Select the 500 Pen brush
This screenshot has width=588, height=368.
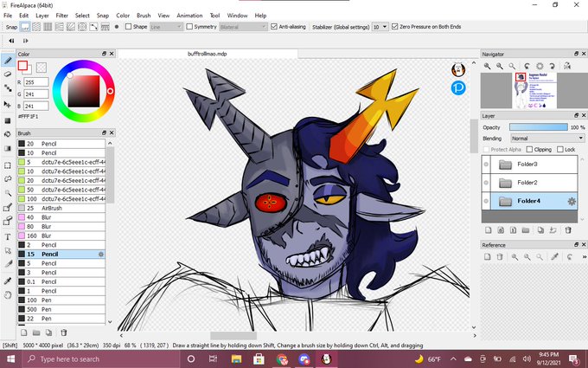click(x=61, y=309)
